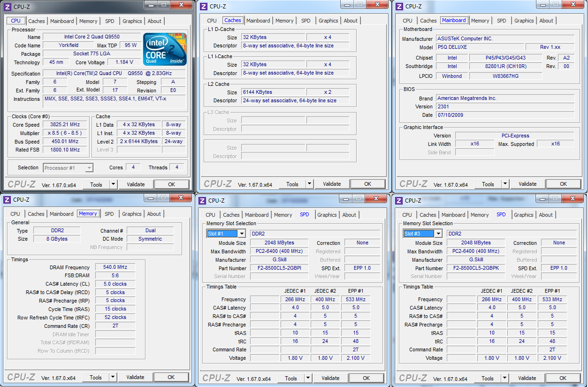Open the Tools dropdown arrow in the Slot #1 window
The image size is (588, 387).
307,378
